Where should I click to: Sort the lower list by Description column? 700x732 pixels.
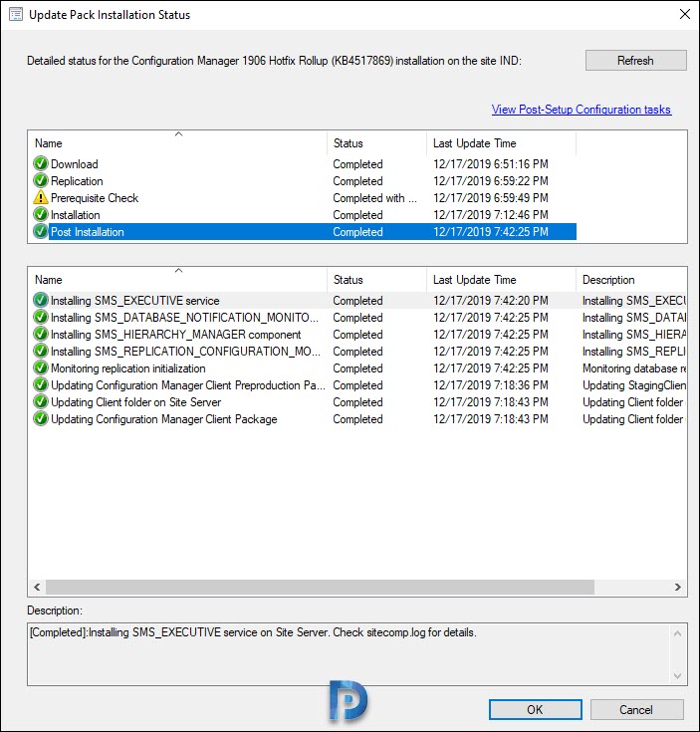coord(631,279)
